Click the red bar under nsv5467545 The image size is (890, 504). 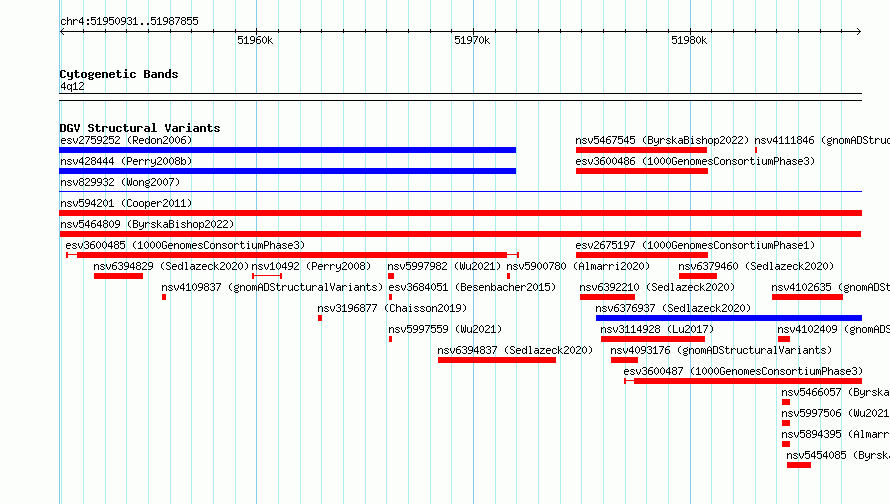[x=641, y=150]
